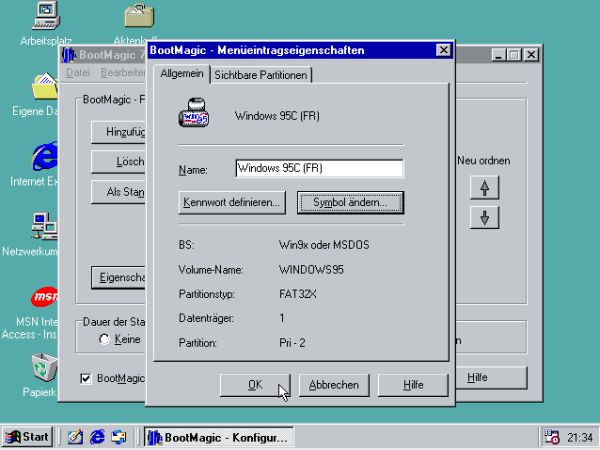Open Eigene Dateien folder icon

[x=45, y=86]
